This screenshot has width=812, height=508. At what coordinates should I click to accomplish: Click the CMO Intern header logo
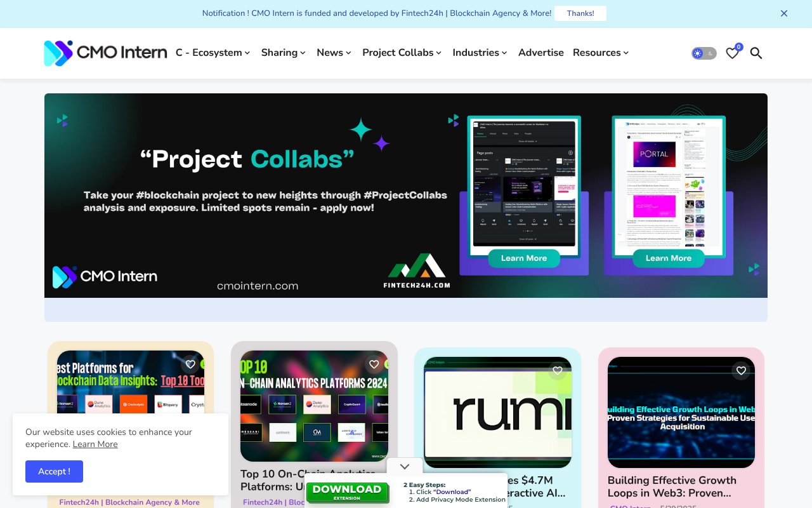[x=105, y=53]
